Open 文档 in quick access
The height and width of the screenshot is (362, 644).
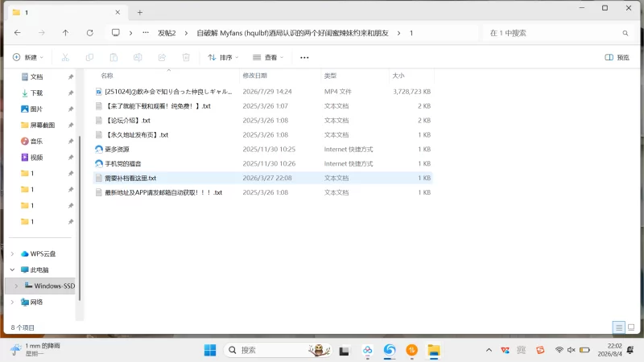36,76
